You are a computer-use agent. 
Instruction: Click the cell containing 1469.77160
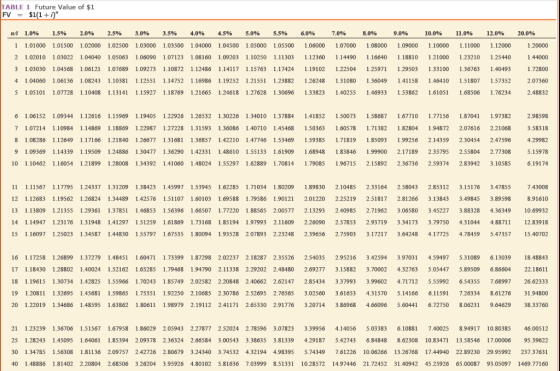(533, 364)
